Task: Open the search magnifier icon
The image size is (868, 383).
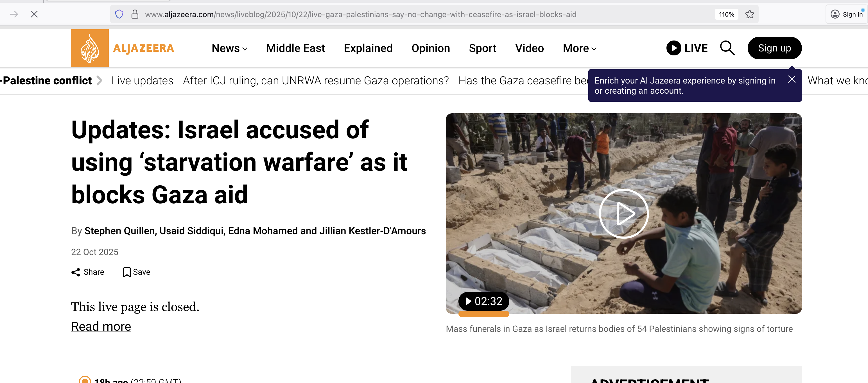Action: point(727,48)
